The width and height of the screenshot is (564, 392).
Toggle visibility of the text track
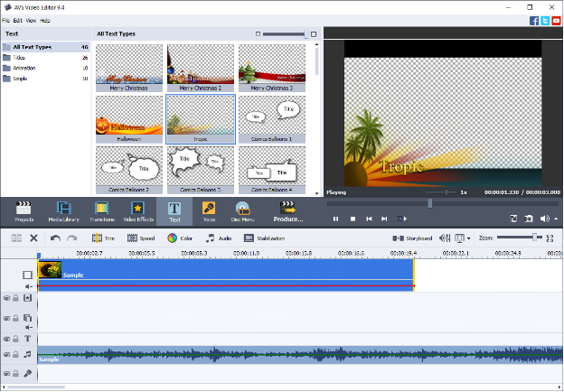tap(6, 338)
